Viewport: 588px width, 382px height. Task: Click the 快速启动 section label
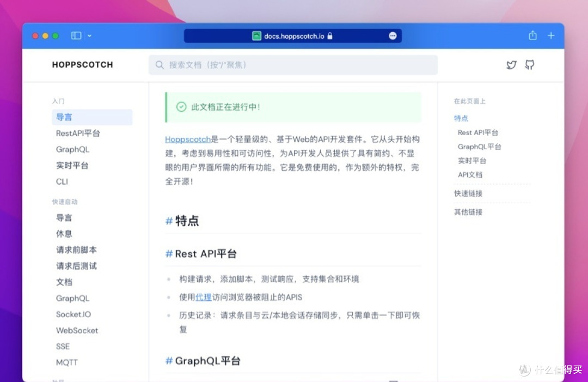coord(64,202)
